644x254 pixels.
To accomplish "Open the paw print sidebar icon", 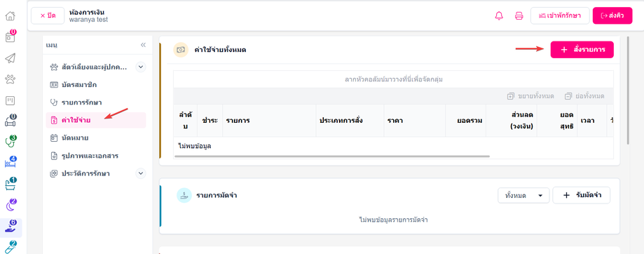I will click(11, 79).
